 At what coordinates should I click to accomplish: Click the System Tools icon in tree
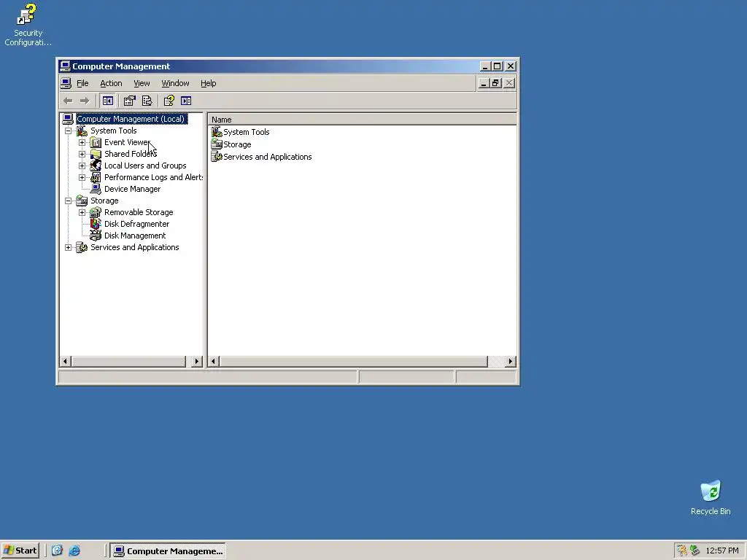[82, 131]
